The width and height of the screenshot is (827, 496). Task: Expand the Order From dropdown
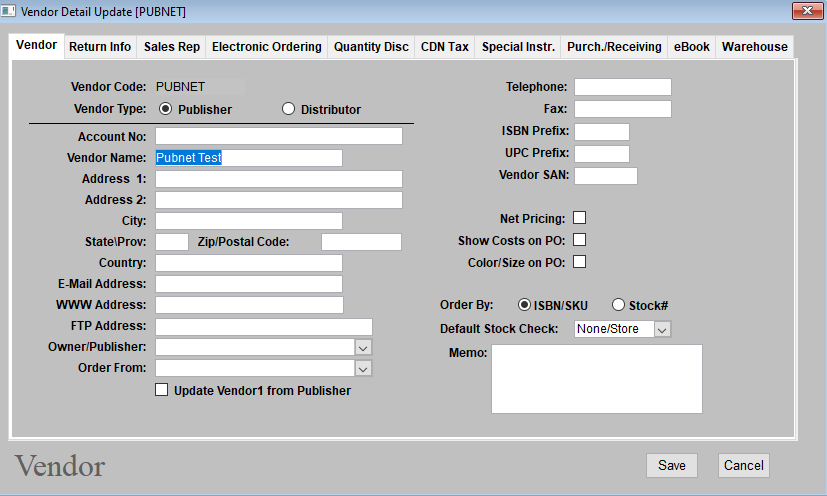pos(364,368)
